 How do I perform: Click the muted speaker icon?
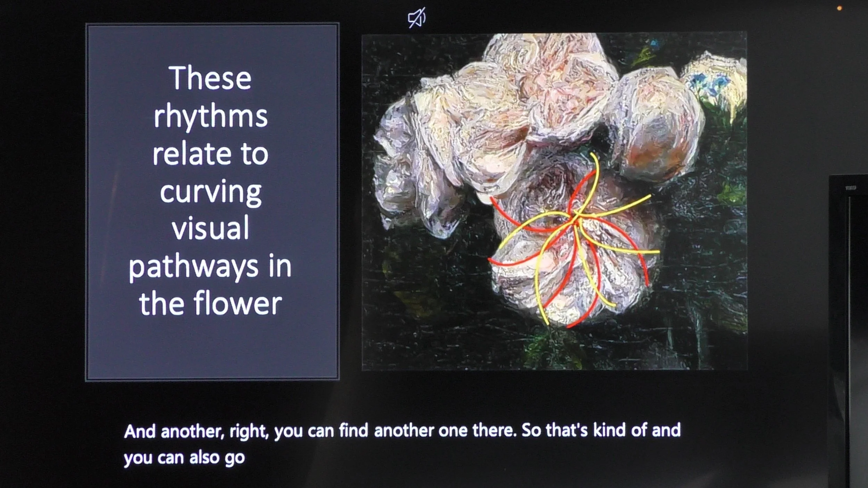pos(416,18)
